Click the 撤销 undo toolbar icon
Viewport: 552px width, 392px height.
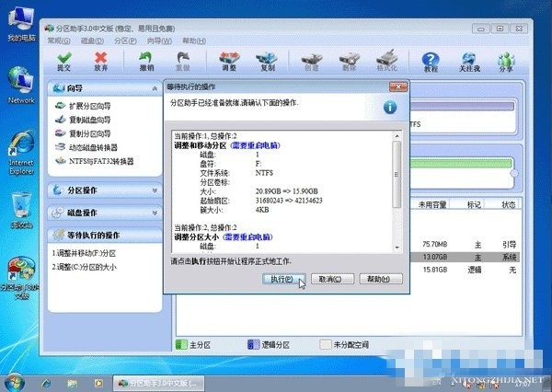[146, 62]
